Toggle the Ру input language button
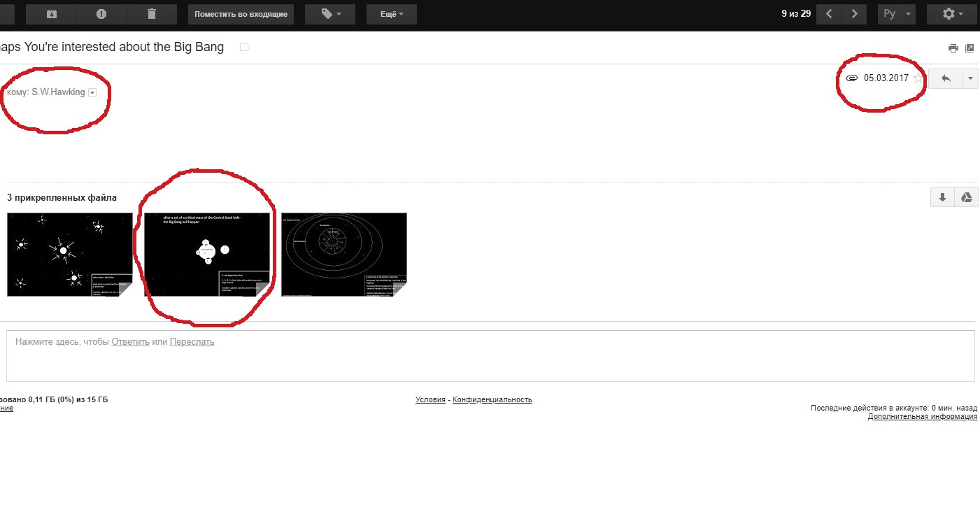The width and height of the screenshot is (980, 505). 890,14
